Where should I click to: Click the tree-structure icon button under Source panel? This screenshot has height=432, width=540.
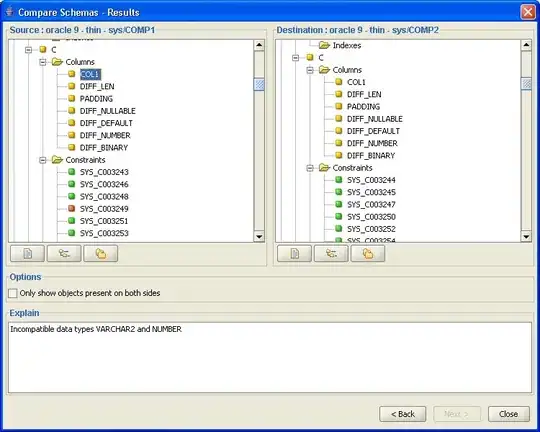[64, 254]
